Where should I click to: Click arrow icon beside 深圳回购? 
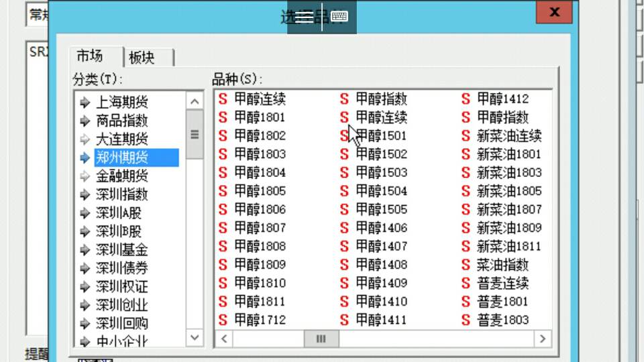[85, 323]
